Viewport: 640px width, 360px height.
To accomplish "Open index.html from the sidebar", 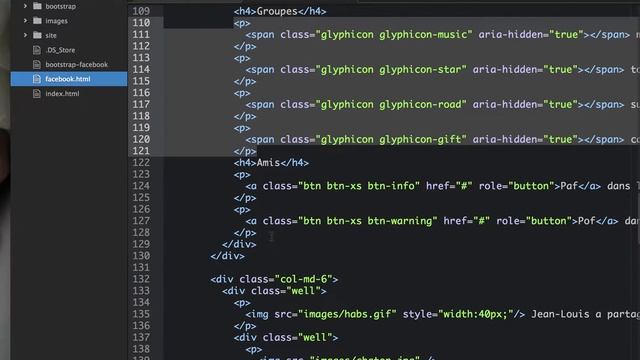I will coord(62,93).
